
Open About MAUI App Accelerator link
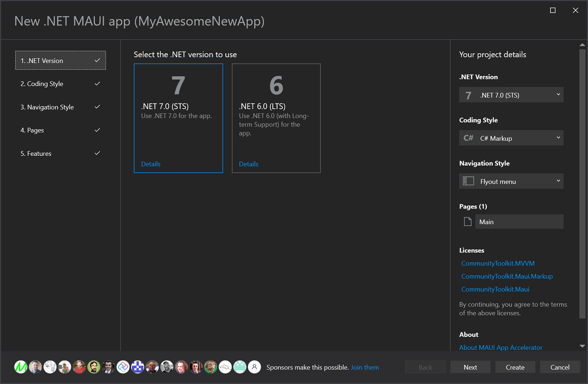click(x=501, y=347)
